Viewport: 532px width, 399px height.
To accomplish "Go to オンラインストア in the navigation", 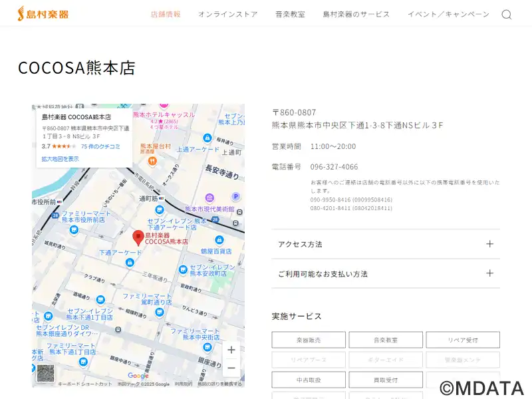I will pos(228,14).
